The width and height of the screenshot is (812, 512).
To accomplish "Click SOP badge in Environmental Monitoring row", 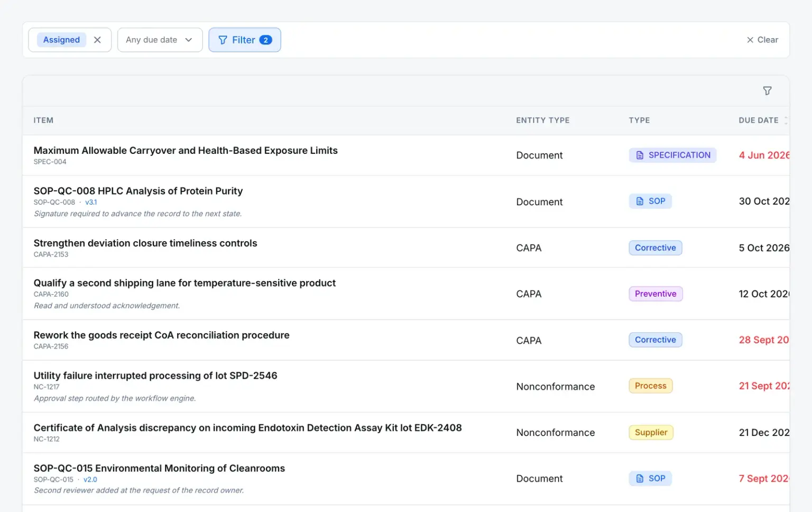I will pyautogui.click(x=650, y=478).
